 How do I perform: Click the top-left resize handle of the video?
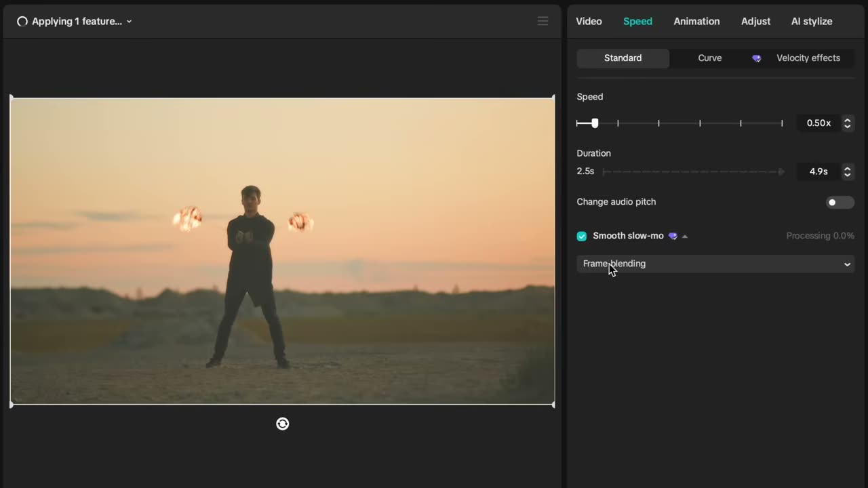coord(12,98)
